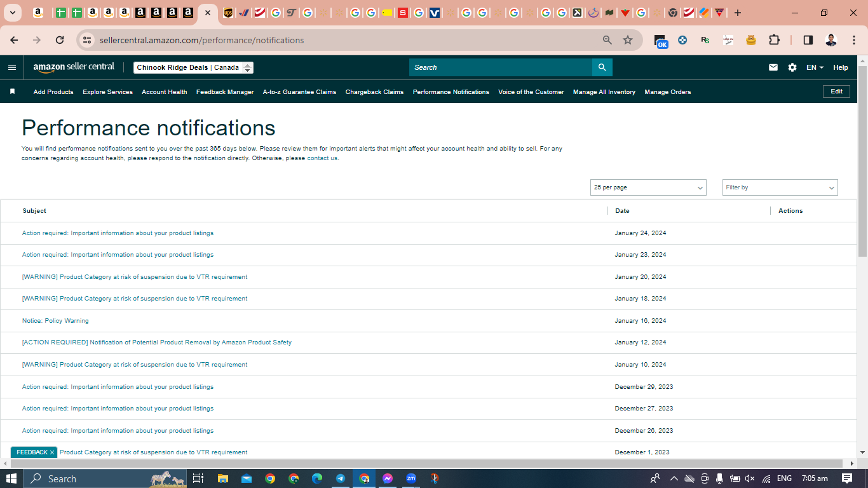868x488 pixels.
Task: Click the RS extension icon
Action: click(x=705, y=40)
